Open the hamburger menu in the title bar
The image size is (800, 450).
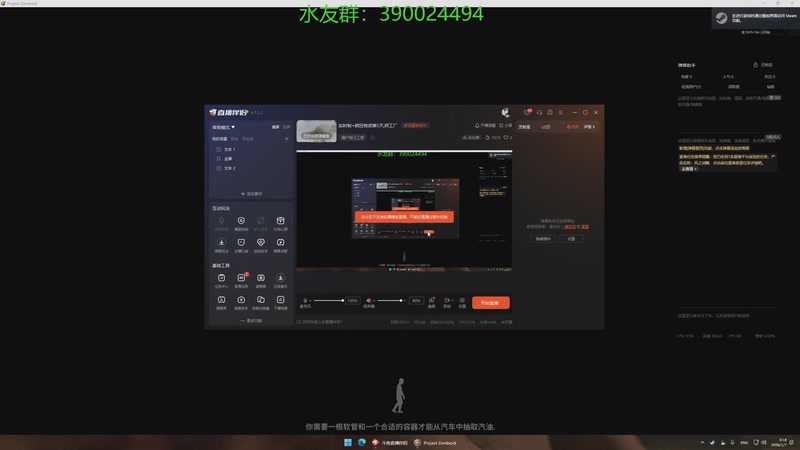[560, 113]
